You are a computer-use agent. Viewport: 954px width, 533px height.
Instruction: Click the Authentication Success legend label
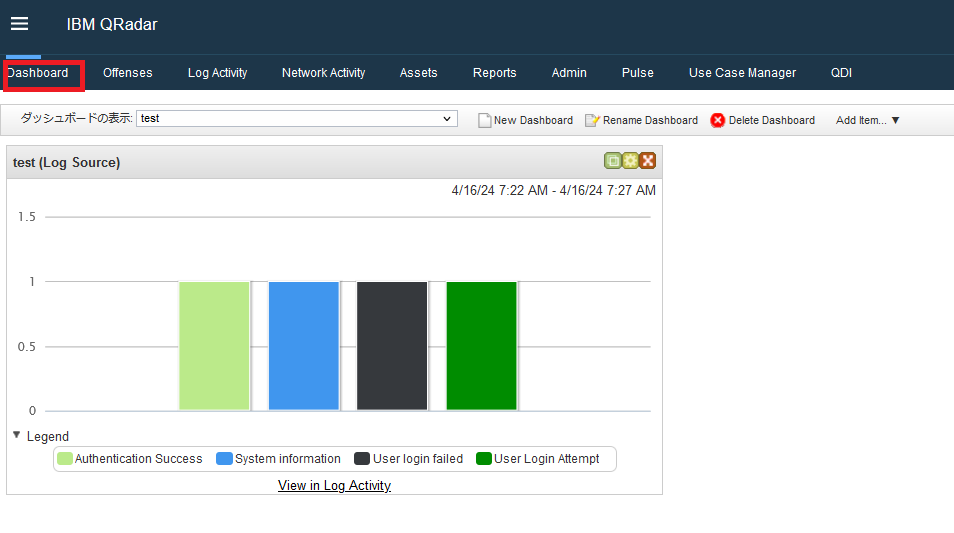point(139,459)
